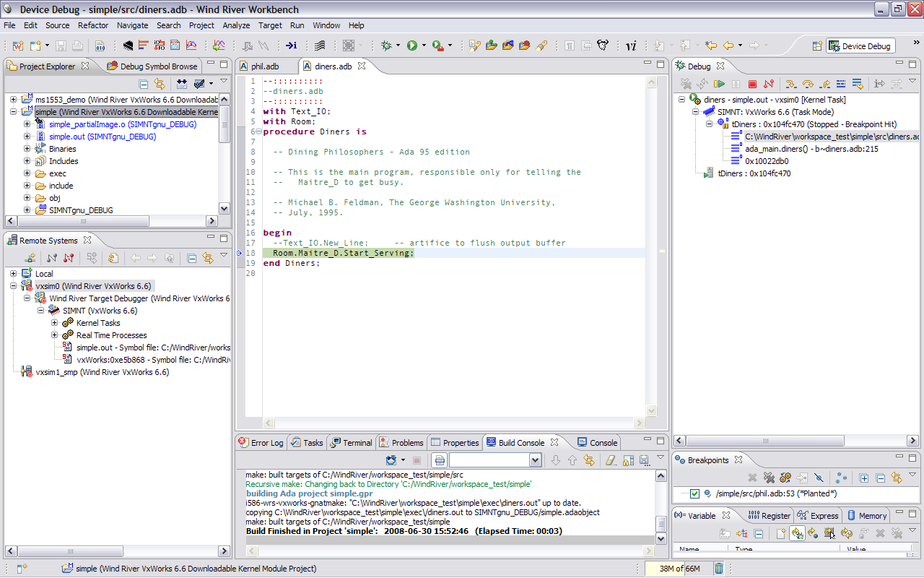Click the Collapse All icon in Variable view

pyautogui.click(x=758, y=533)
